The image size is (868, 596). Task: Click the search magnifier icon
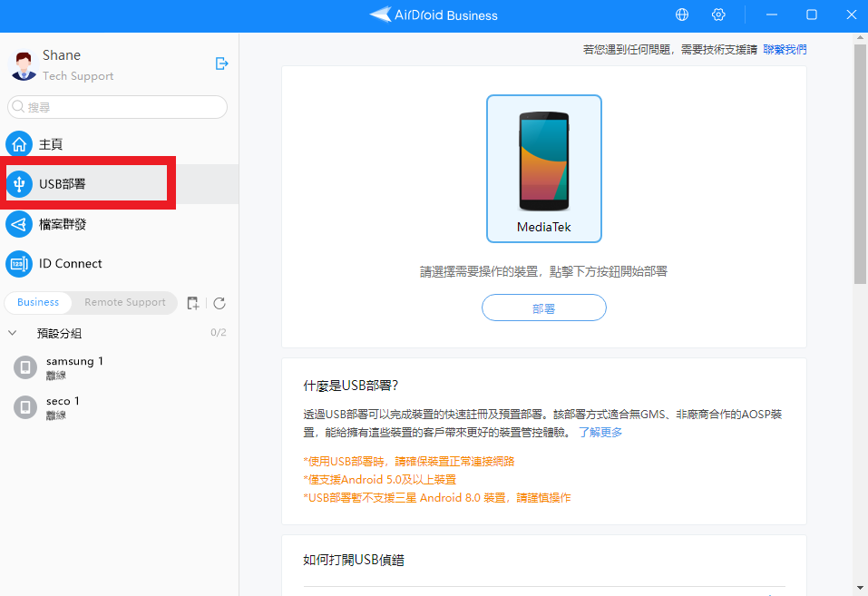coord(18,106)
